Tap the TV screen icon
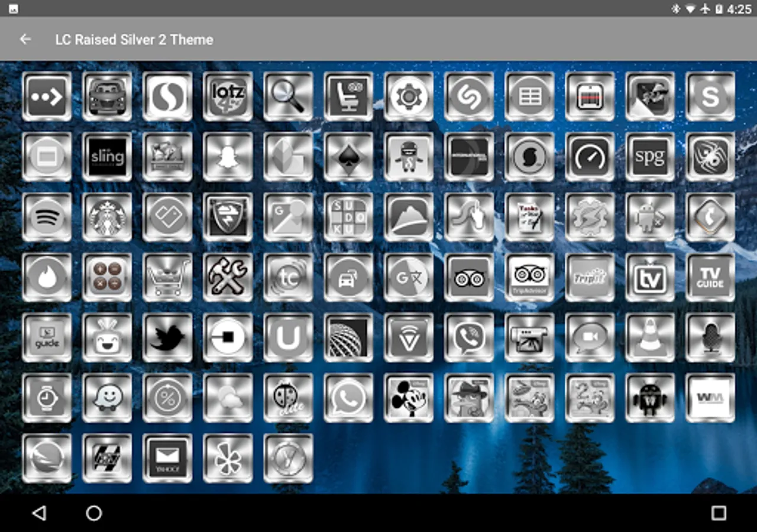This screenshot has height=532, width=757. [650, 277]
